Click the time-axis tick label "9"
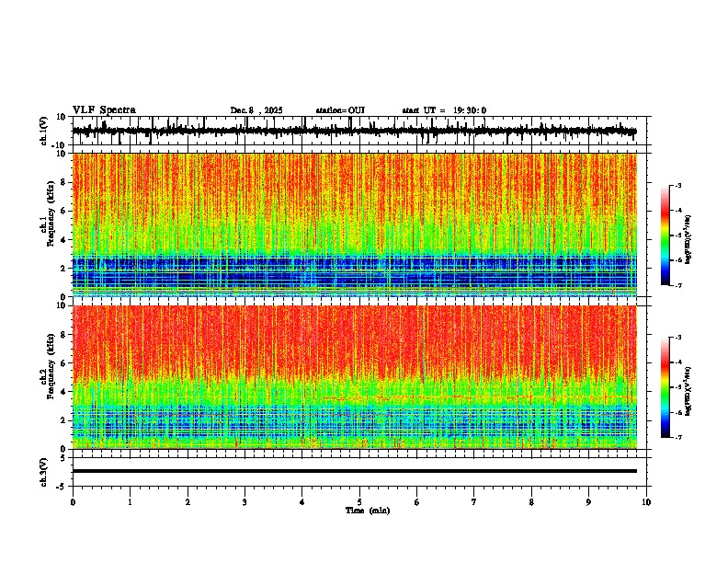Screen dimensions: 728x563 click(x=588, y=502)
